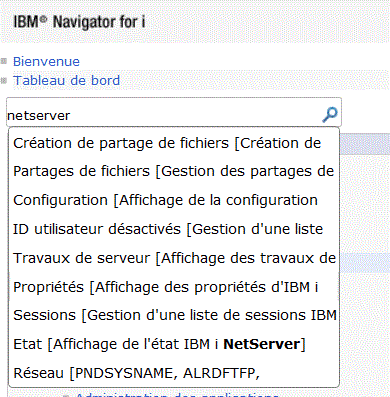Select the Propriétés suggestion entry

174,287
